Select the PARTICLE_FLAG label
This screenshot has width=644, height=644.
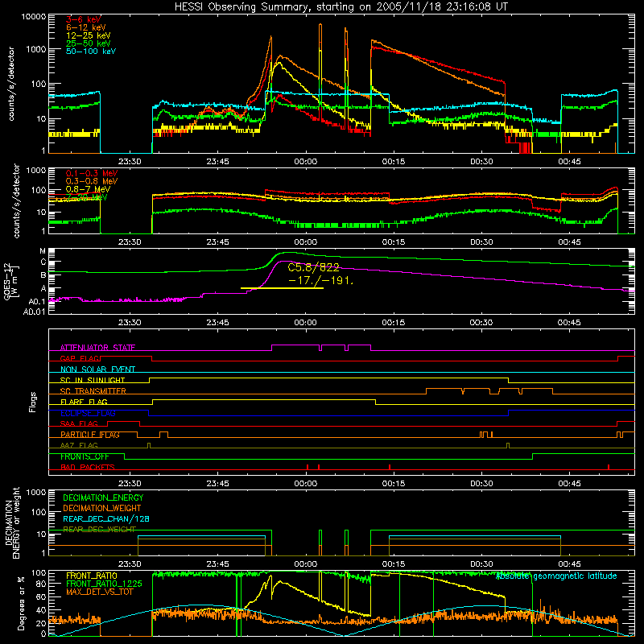click(90, 435)
